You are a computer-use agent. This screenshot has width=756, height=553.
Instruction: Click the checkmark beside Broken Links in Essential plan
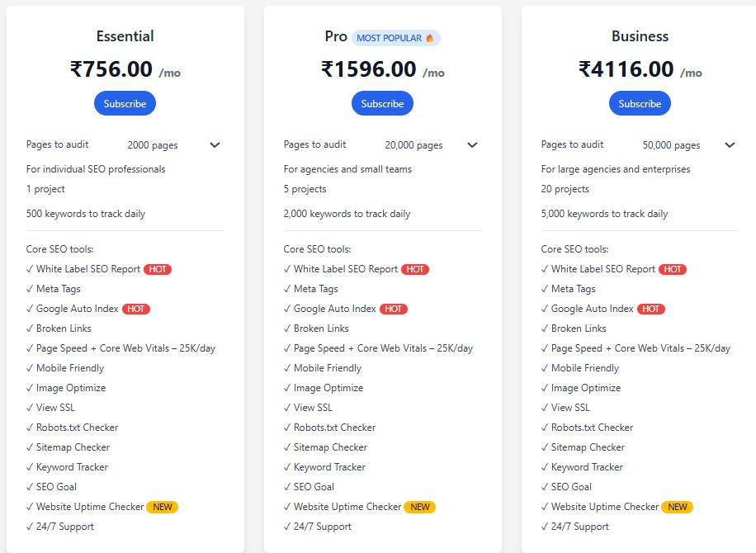click(x=30, y=328)
